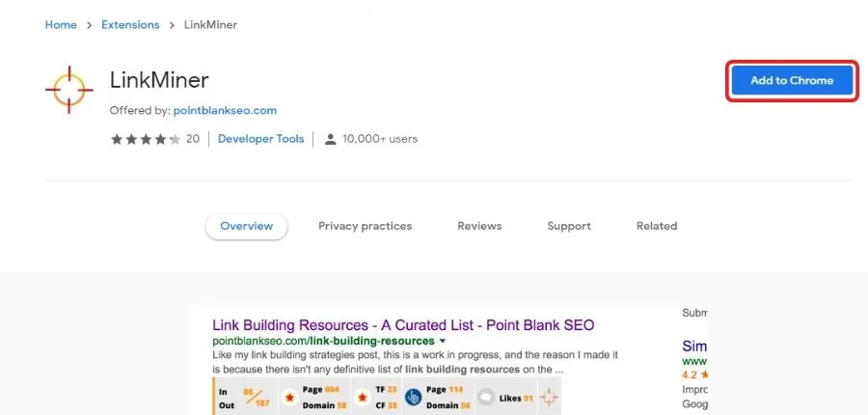Image resolution: width=868 pixels, height=415 pixels.
Task: Open pointblankseo.com developer link
Action: click(225, 110)
